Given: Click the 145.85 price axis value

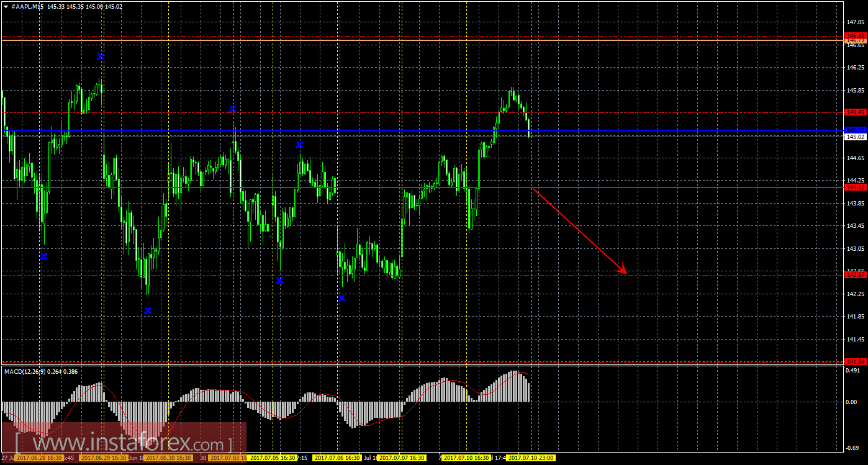Looking at the screenshot, I should pyautogui.click(x=855, y=90).
